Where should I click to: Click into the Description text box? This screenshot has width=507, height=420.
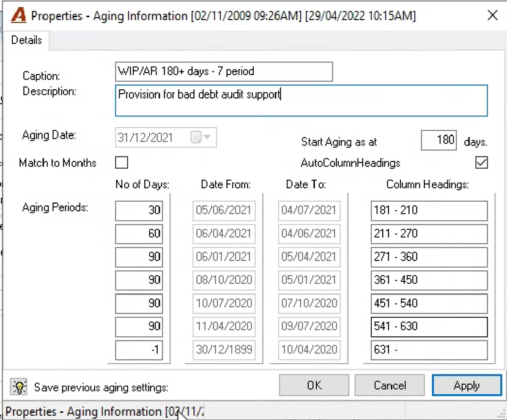pos(302,100)
